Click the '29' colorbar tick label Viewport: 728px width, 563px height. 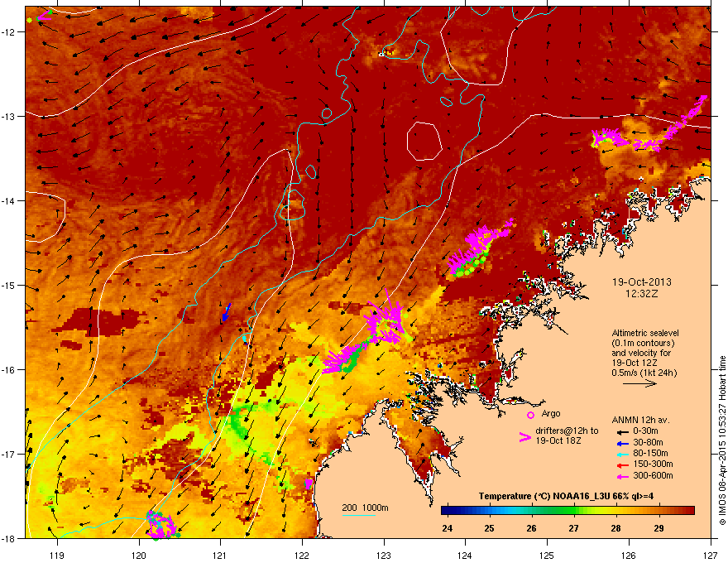(x=659, y=528)
